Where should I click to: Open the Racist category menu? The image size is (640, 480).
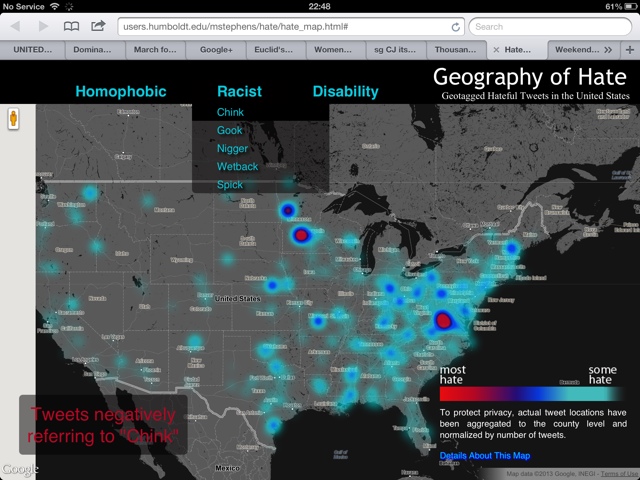(x=240, y=91)
